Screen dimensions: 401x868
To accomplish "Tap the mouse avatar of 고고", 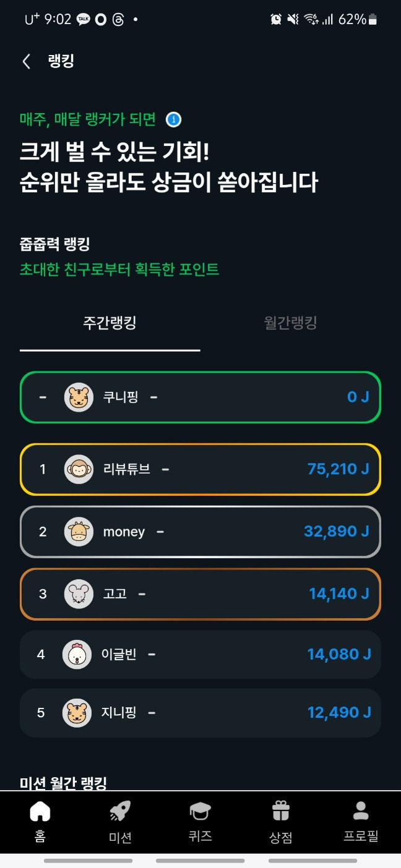I will [79, 594].
